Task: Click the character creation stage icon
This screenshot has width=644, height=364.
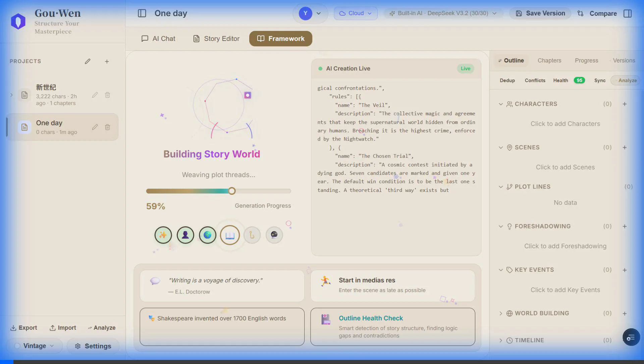Action: tap(185, 235)
